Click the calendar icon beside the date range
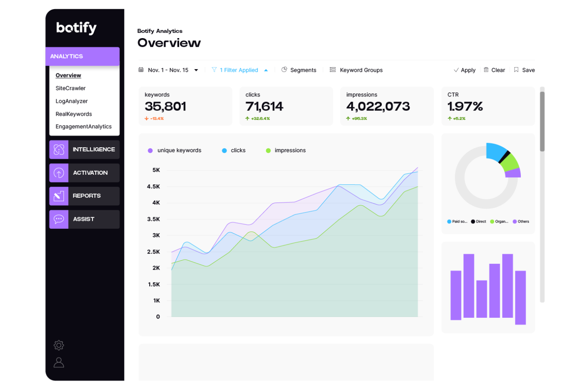Image resolution: width=588 pixels, height=392 pixels. 141,70
